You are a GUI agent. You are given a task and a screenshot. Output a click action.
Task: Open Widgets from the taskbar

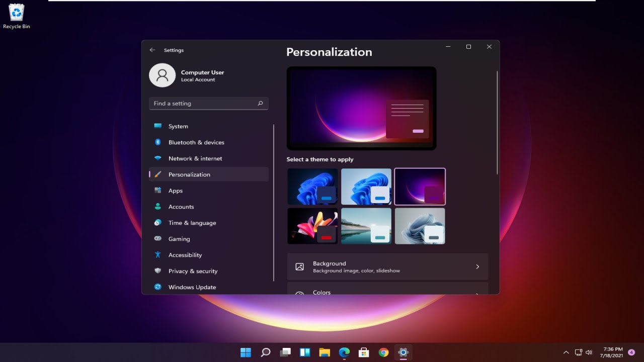(x=305, y=352)
